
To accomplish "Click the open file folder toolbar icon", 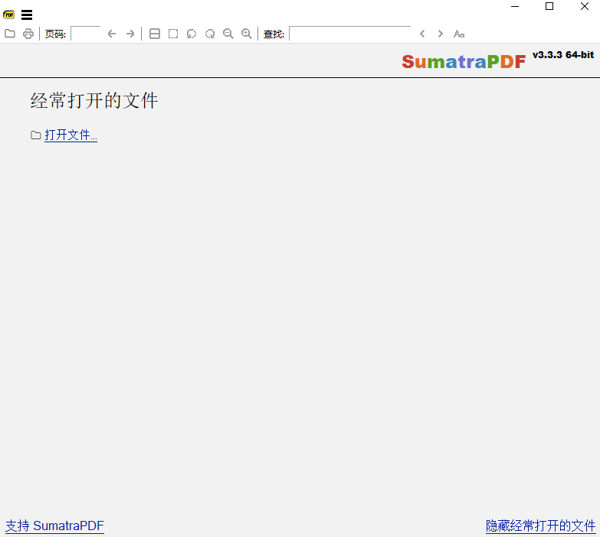I will point(10,34).
